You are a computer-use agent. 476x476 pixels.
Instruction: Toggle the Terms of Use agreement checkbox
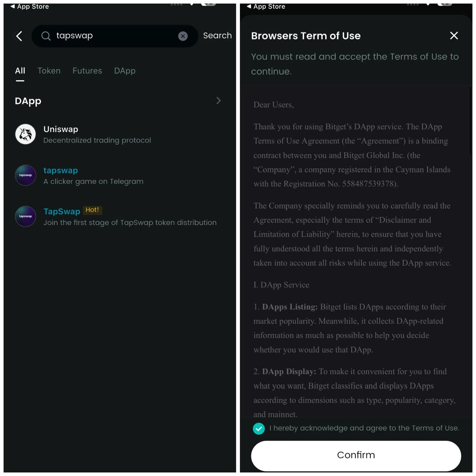point(259,428)
